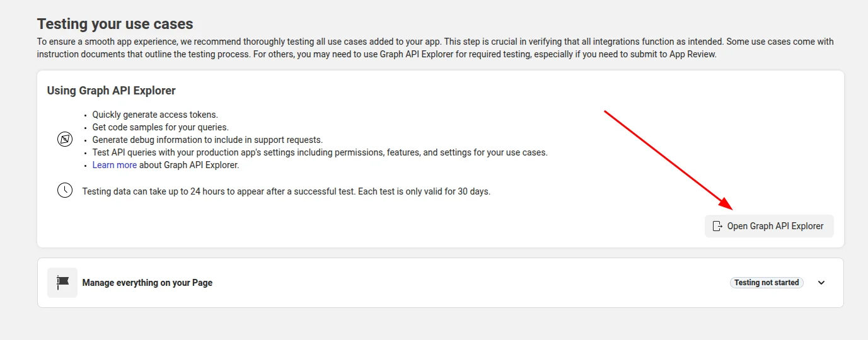Click the exit-arrow icon inside Open Graph API Explorer button
The height and width of the screenshot is (340, 868).
717,226
